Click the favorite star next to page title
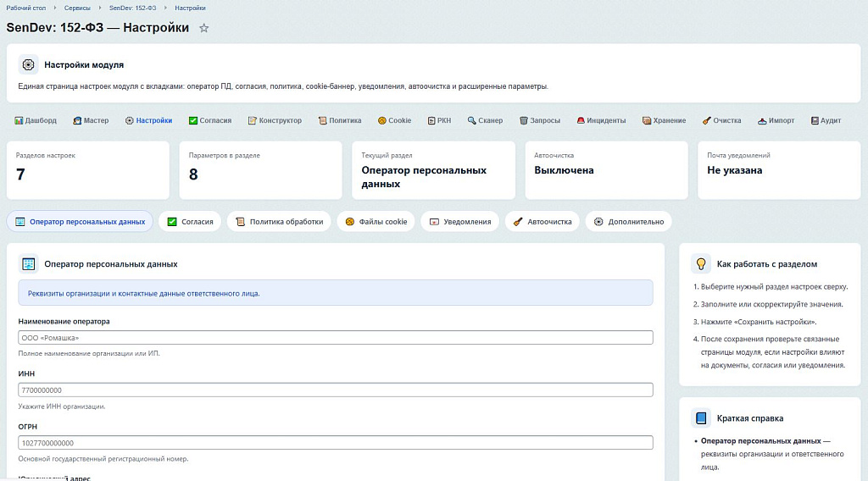Screen dimensions: 868x481 coord(203,28)
